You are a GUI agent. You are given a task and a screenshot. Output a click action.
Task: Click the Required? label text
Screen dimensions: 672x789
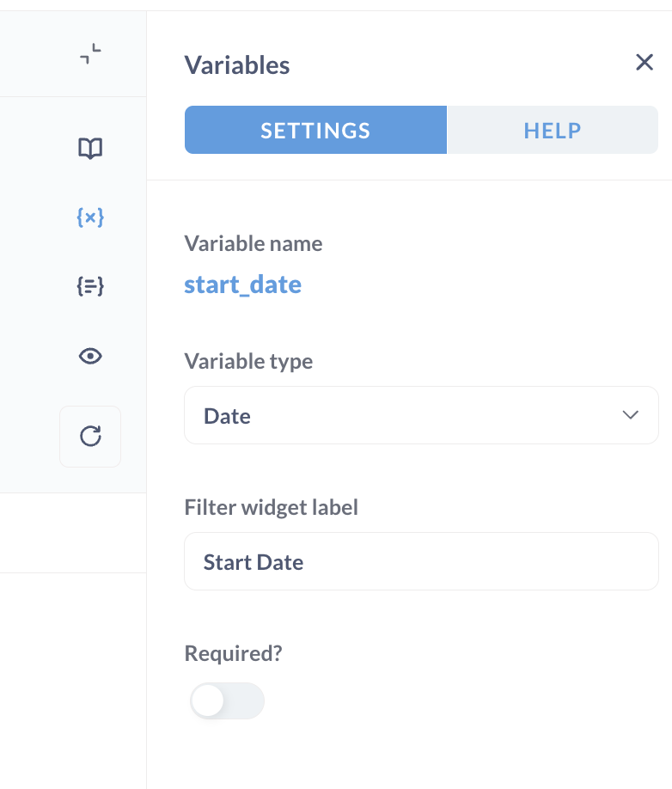point(234,654)
